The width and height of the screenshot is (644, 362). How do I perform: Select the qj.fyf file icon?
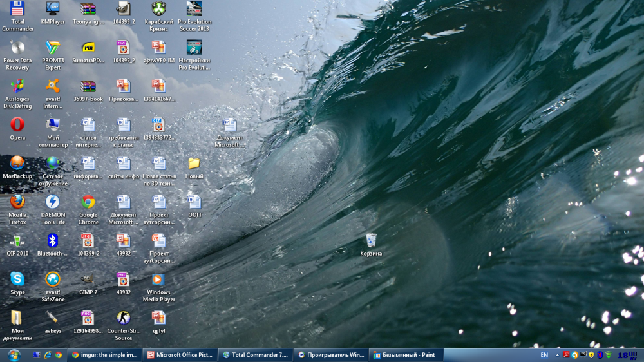click(x=158, y=322)
